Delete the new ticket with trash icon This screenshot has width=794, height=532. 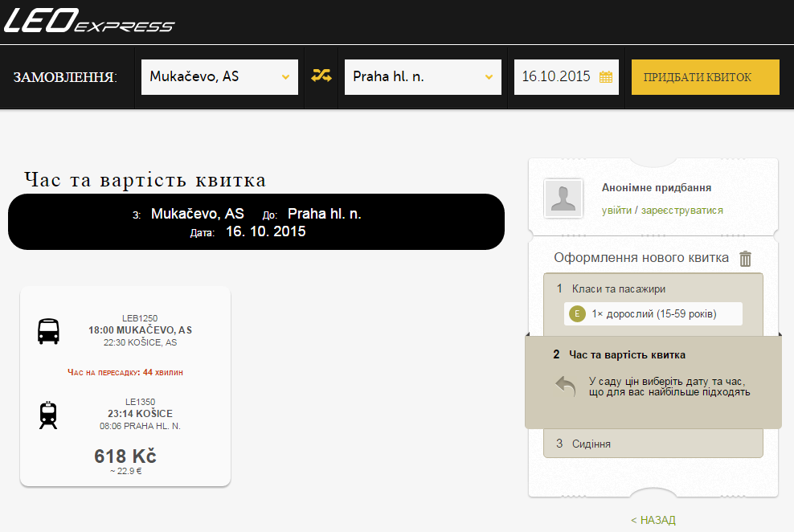coord(745,259)
